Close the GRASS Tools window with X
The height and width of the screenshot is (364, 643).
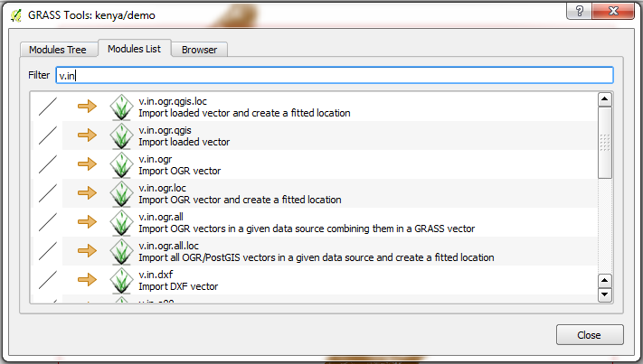[613, 11]
